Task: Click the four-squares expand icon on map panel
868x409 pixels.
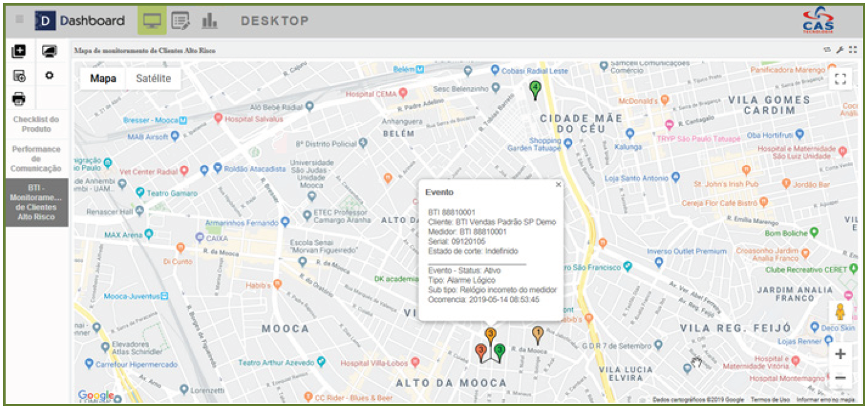Action: click(x=852, y=50)
